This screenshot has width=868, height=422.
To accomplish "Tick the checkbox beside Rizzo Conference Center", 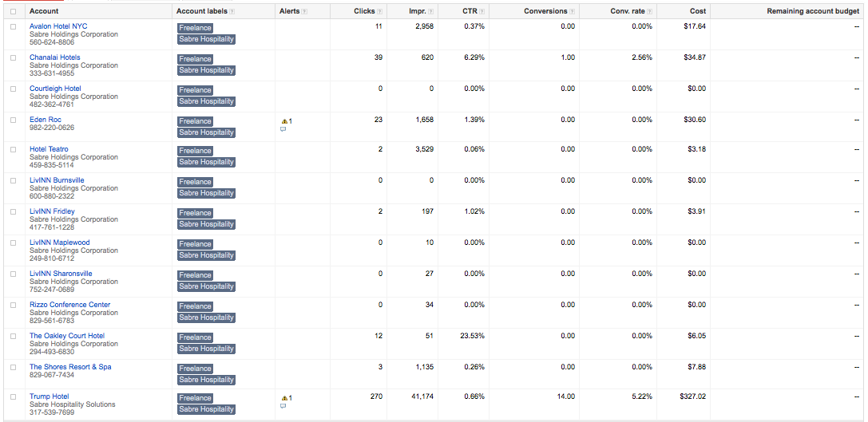I will click(14, 305).
